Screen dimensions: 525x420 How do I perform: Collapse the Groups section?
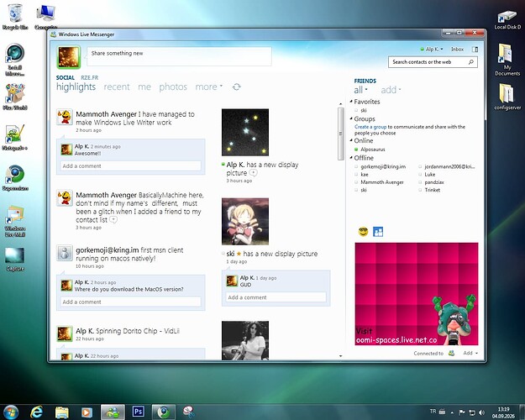pos(351,118)
